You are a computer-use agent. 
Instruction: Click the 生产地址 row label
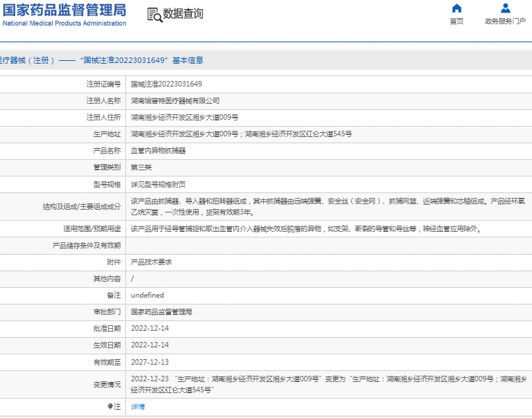pos(107,134)
